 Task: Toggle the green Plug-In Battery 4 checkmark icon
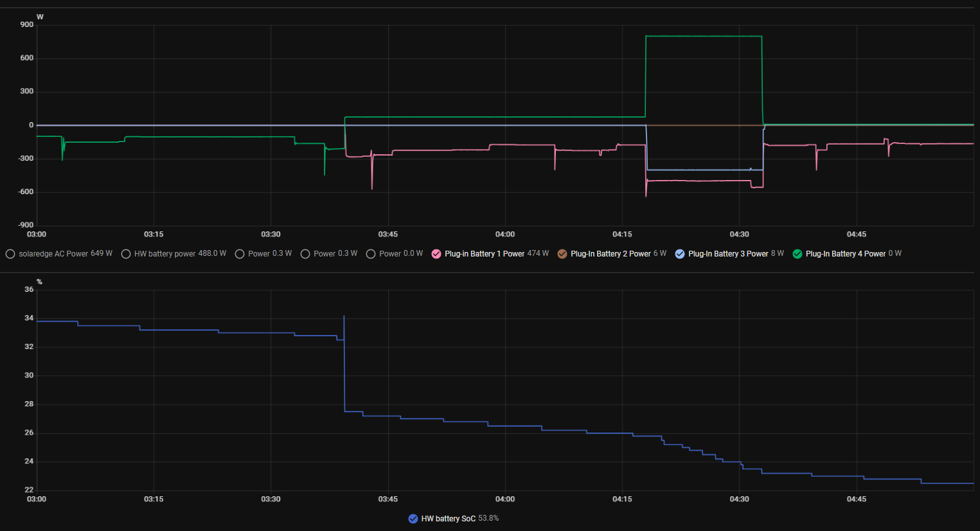pyautogui.click(x=797, y=254)
